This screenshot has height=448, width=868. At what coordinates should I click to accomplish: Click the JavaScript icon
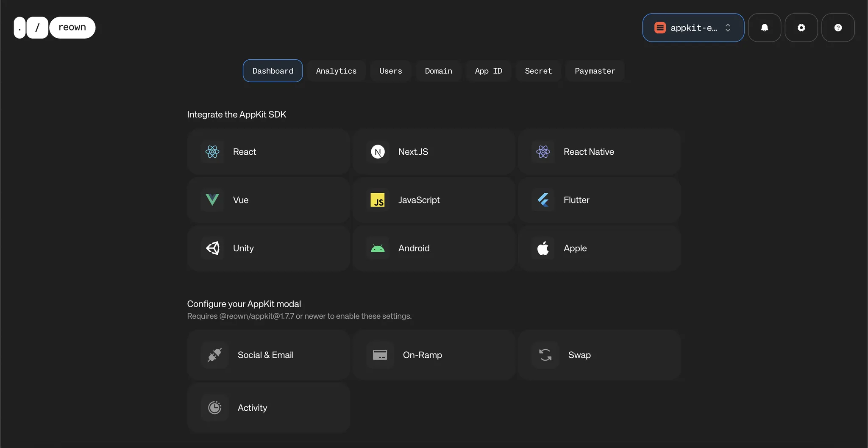coord(378,200)
